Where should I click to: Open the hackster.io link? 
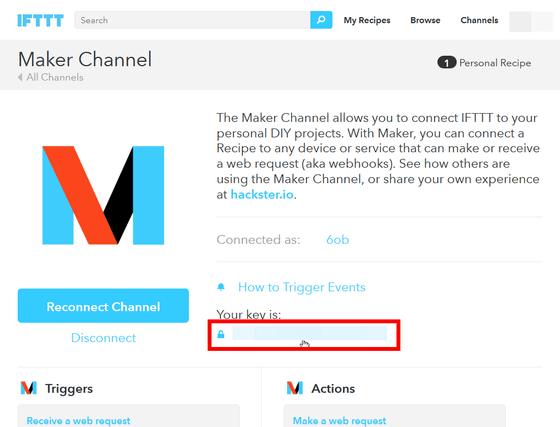(262, 195)
